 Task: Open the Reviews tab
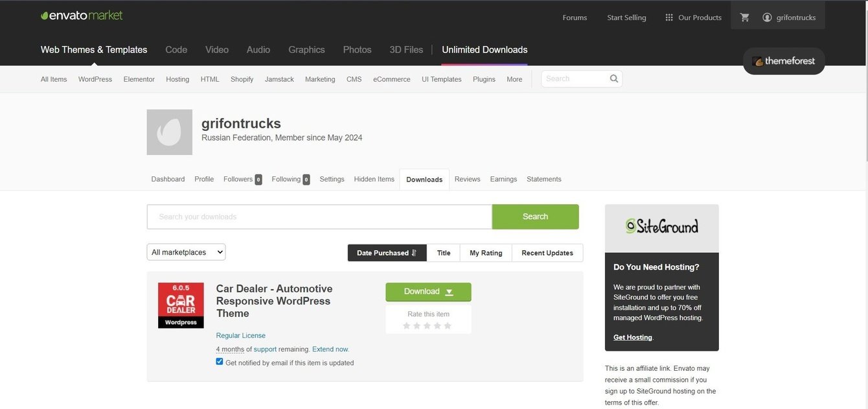click(467, 179)
